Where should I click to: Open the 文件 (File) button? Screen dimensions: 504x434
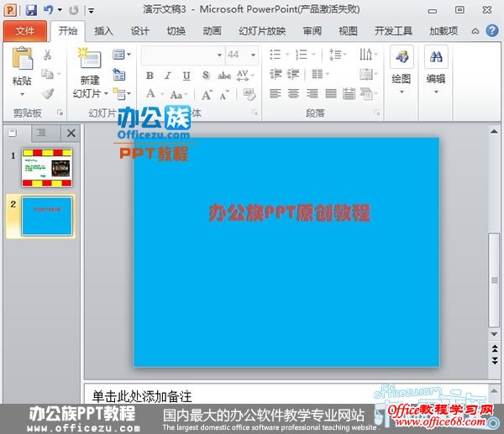[25, 31]
